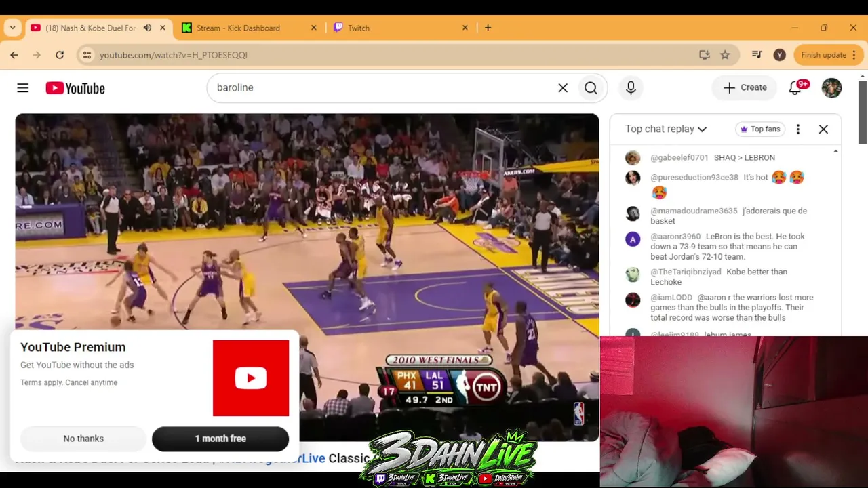Restore down the Chrome window
The height and width of the screenshot is (488, 868).
(x=824, y=28)
